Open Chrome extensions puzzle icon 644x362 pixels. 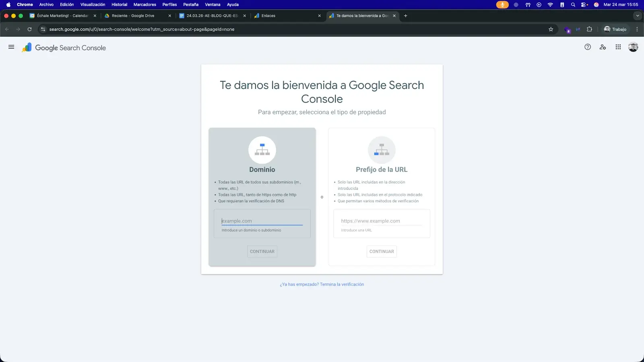pos(590,29)
